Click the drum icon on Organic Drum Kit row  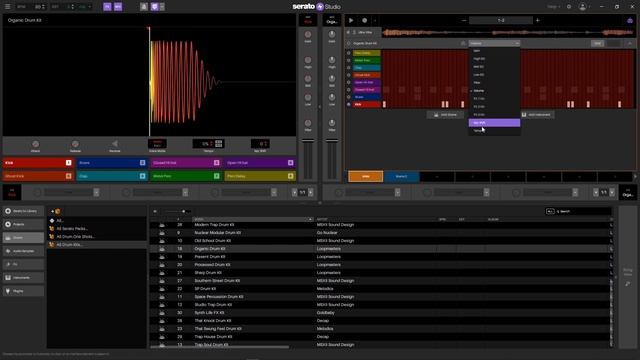[162, 249]
